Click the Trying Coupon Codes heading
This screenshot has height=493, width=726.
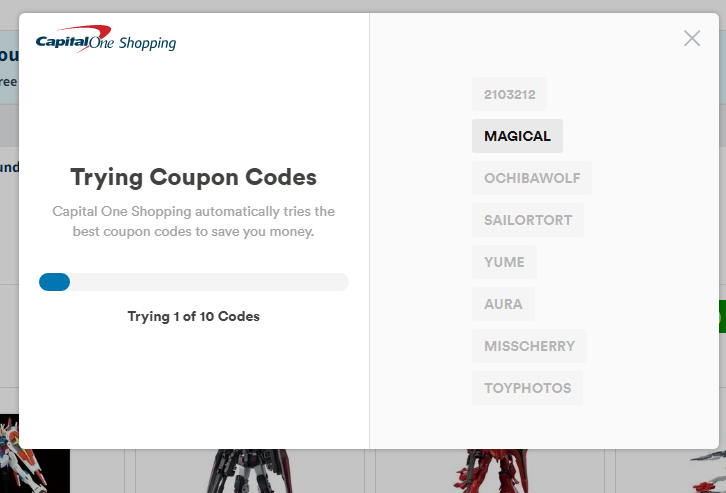click(x=194, y=177)
